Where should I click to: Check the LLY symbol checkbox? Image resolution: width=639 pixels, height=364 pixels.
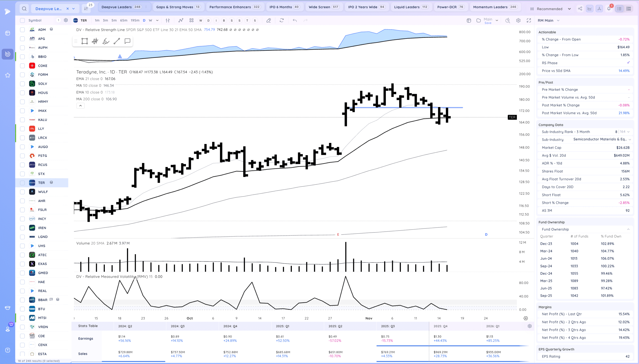pyautogui.click(x=22, y=129)
